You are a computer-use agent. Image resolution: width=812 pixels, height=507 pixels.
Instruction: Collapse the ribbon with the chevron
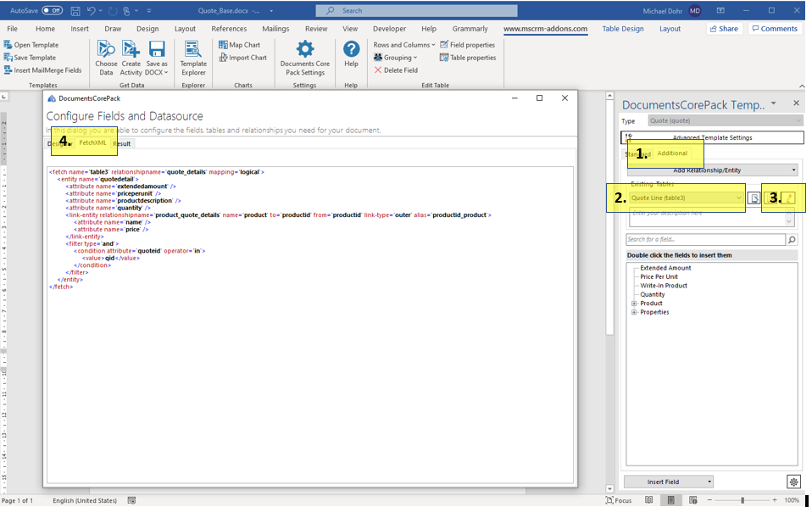[802, 86]
